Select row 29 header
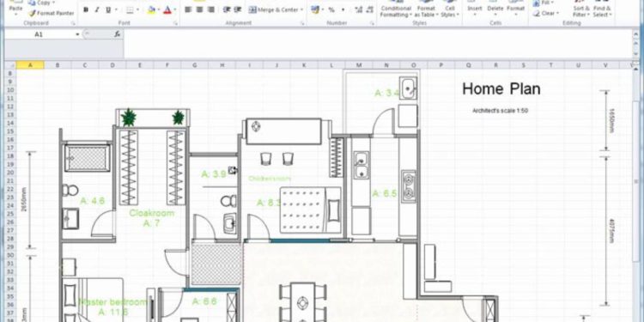 (10, 246)
